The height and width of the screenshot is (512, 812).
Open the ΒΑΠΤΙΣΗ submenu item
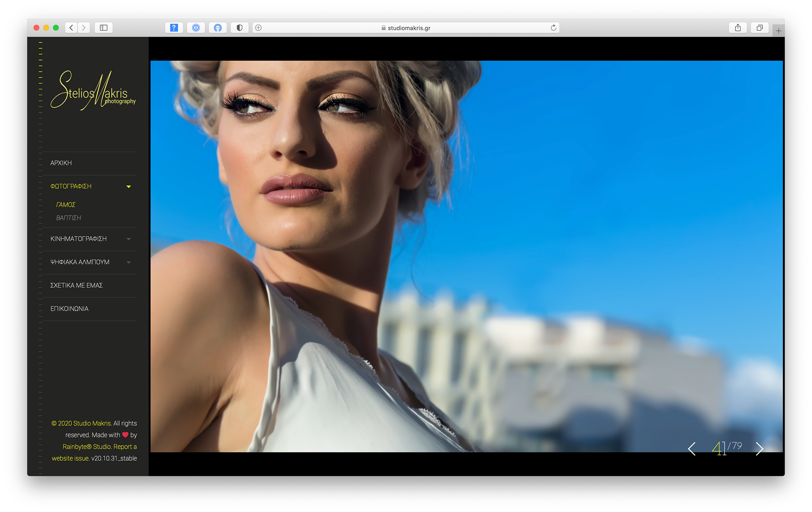[x=69, y=218]
